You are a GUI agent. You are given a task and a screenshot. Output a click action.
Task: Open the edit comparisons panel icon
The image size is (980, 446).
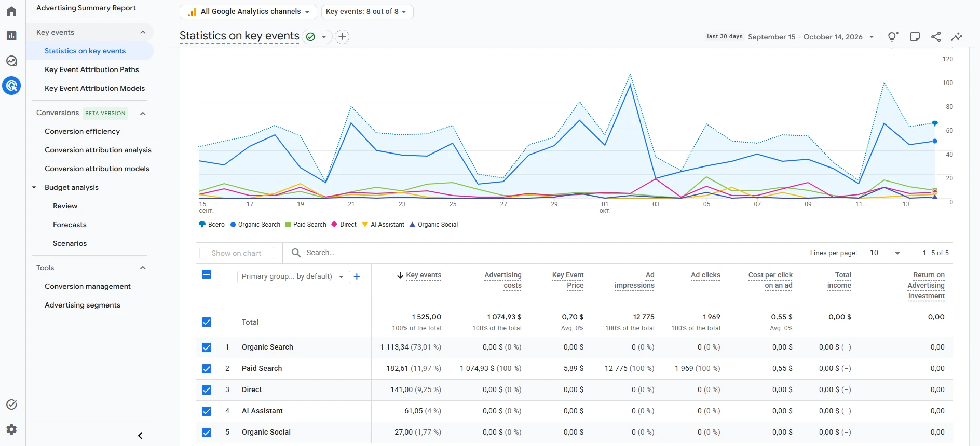click(915, 37)
